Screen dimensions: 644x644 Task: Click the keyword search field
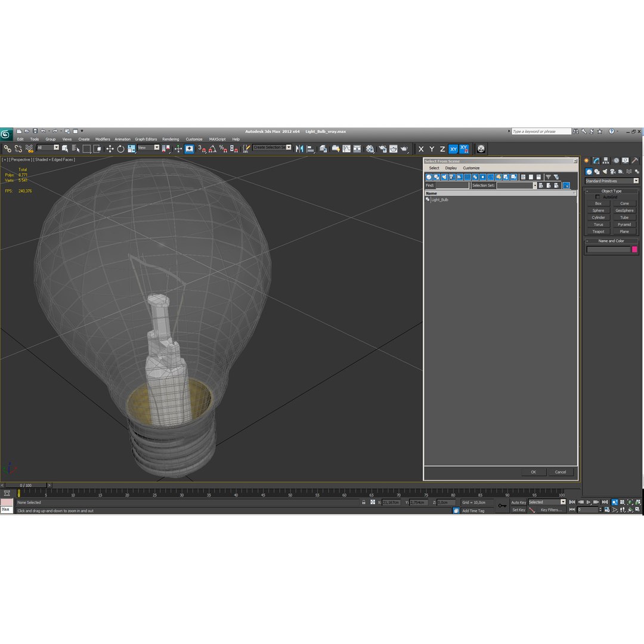click(541, 131)
